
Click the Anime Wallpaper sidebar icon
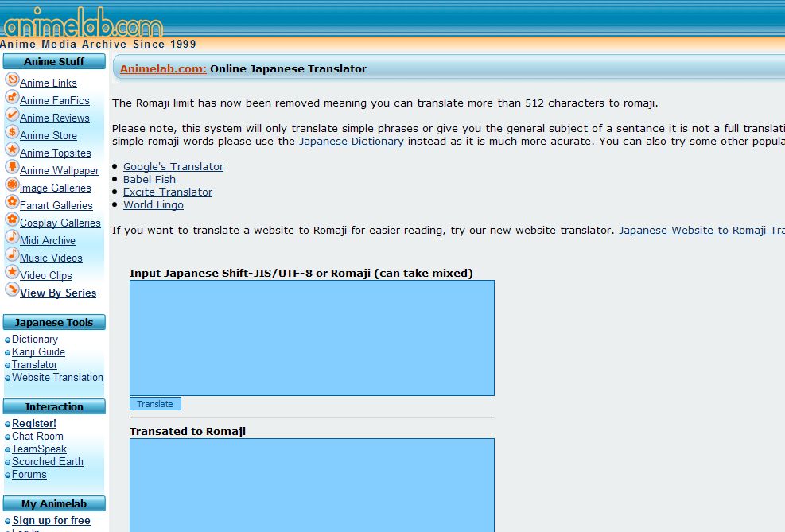[x=12, y=167]
